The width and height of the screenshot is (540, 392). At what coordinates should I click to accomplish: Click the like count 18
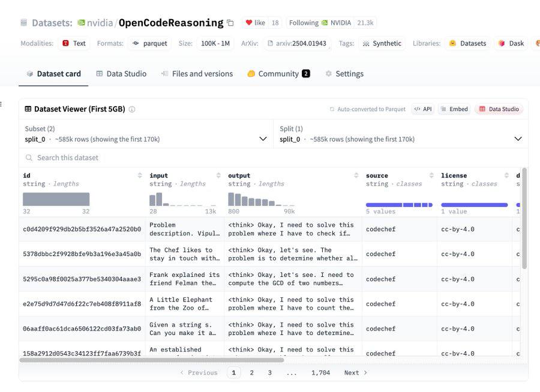tap(275, 23)
